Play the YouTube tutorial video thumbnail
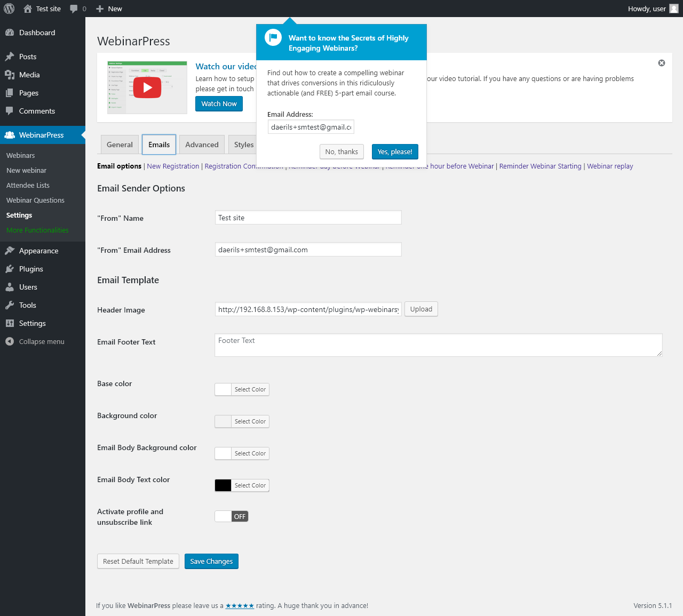683x616 pixels. [x=147, y=87]
